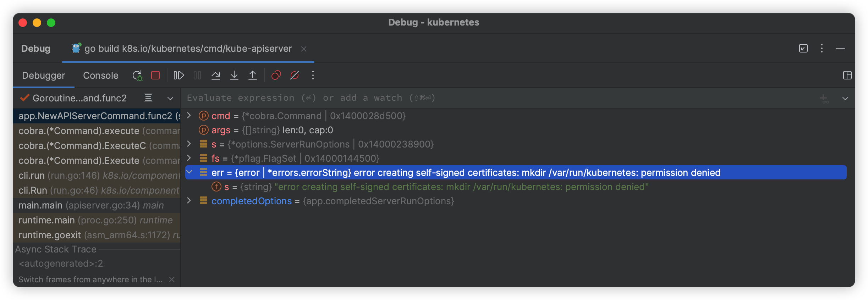Click the cmd parameter icon

pos(204,116)
